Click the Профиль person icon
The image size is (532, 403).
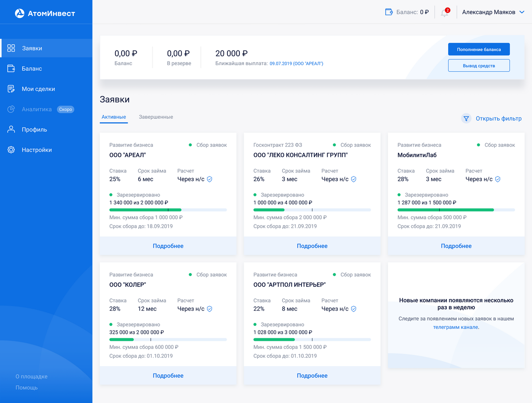pos(12,129)
